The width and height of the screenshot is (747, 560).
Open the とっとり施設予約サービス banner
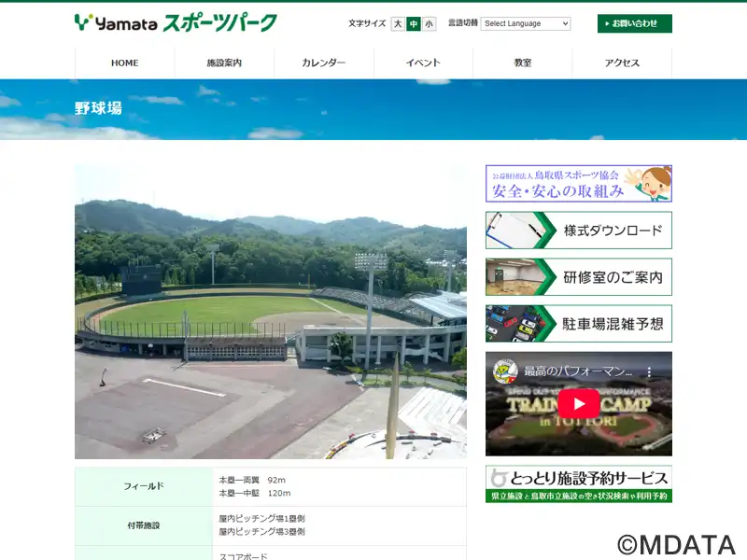[579, 483]
